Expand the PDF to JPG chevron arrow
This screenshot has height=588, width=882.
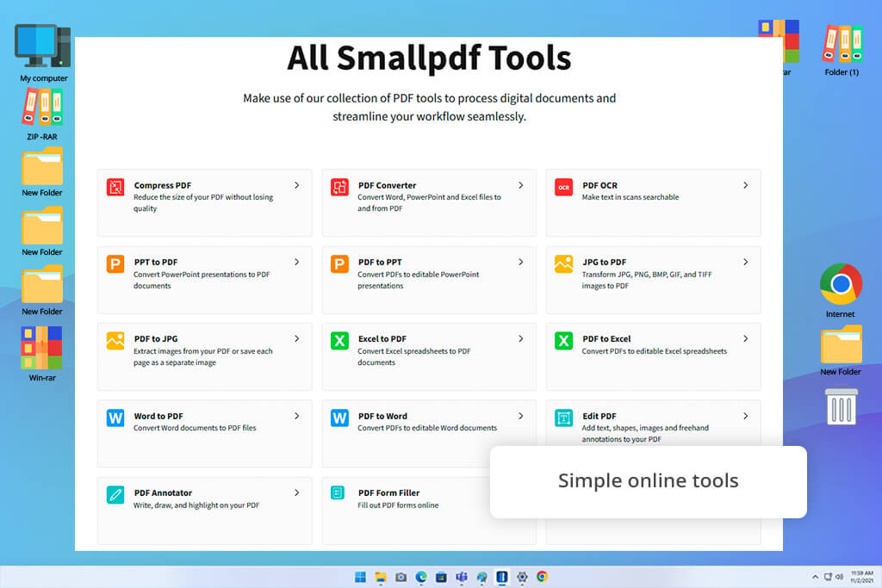(x=297, y=338)
